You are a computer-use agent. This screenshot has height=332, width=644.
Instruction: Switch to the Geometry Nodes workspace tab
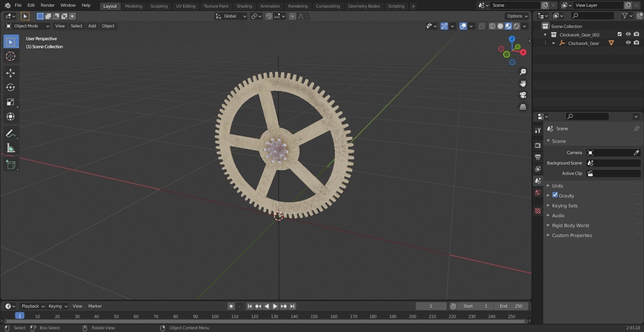coord(364,6)
